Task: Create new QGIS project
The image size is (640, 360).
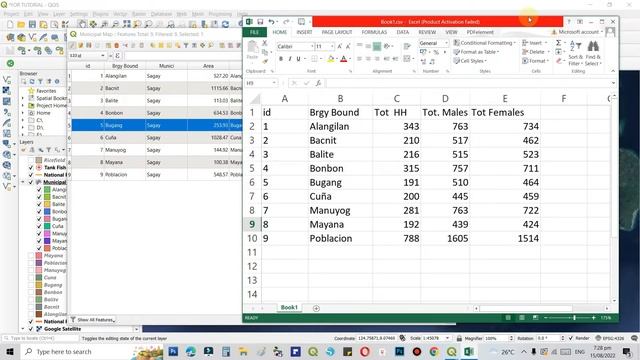Action: point(10,24)
